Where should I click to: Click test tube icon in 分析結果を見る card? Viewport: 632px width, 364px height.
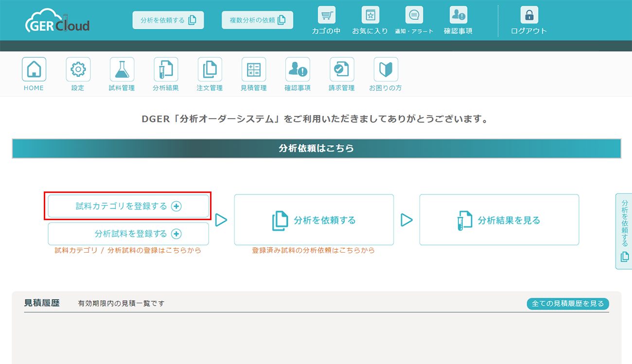pyautogui.click(x=465, y=221)
